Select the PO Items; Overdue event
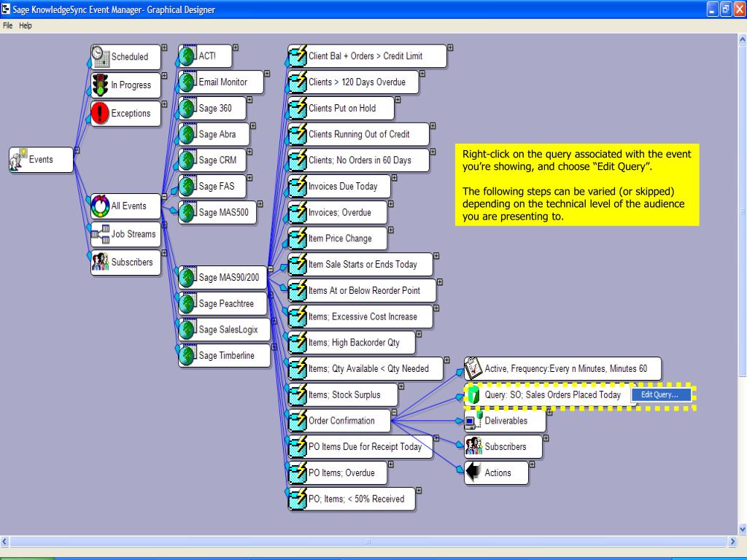Viewport: 747px width, 560px height. click(337, 472)
